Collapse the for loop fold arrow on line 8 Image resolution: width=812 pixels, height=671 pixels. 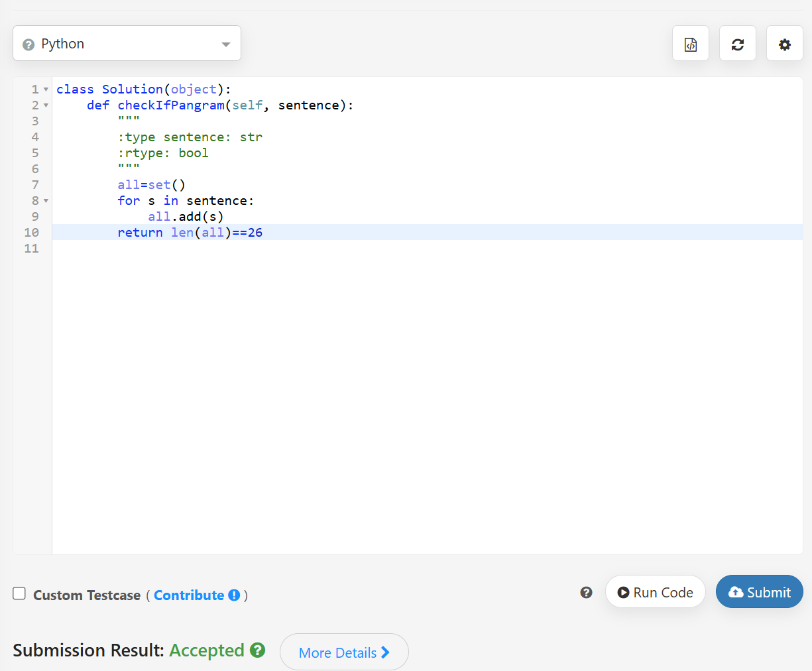click(46, 201)
